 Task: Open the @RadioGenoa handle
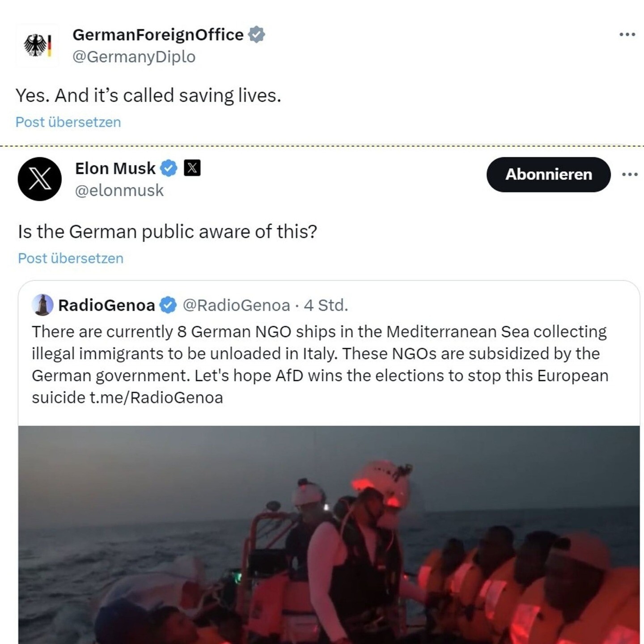[x=237, y=305]
